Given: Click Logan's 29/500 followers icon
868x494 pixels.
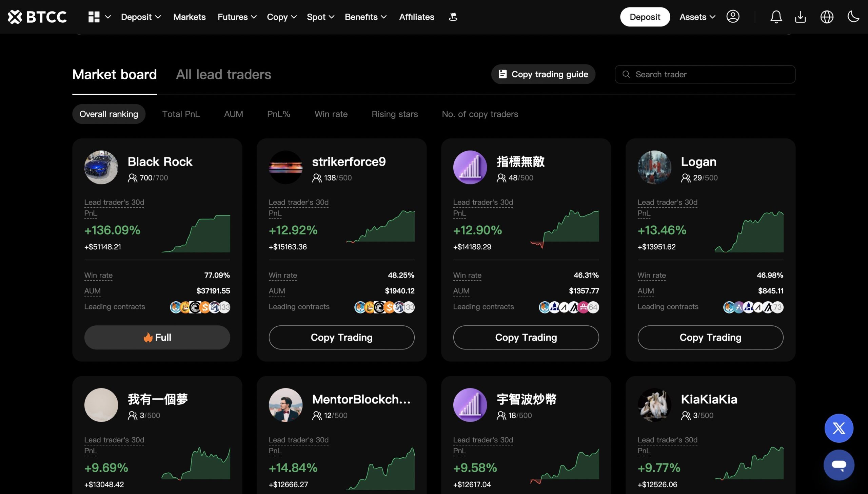Looking at the screenshot, I should click(x=686, y=178).
